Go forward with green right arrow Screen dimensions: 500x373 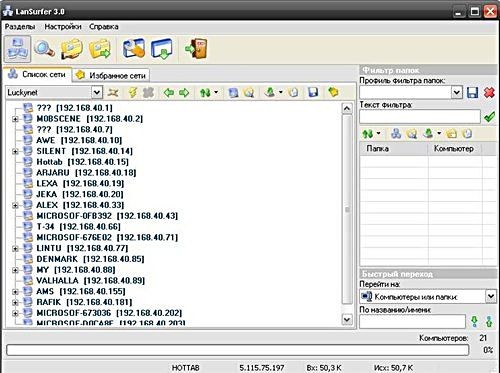tap(184, 92)
